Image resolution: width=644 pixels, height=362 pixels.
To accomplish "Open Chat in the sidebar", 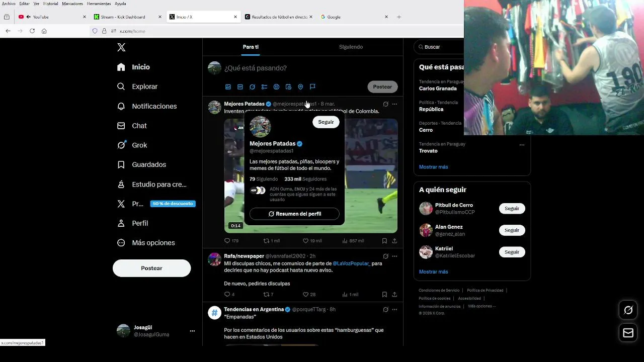I will pos(132,126).
